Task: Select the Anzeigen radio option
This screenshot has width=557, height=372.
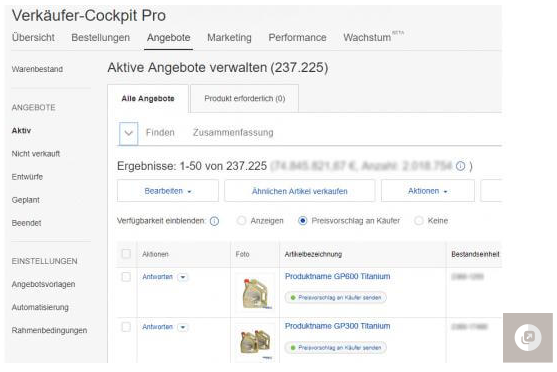Action: pyautogui.click(x=241, y=221)
